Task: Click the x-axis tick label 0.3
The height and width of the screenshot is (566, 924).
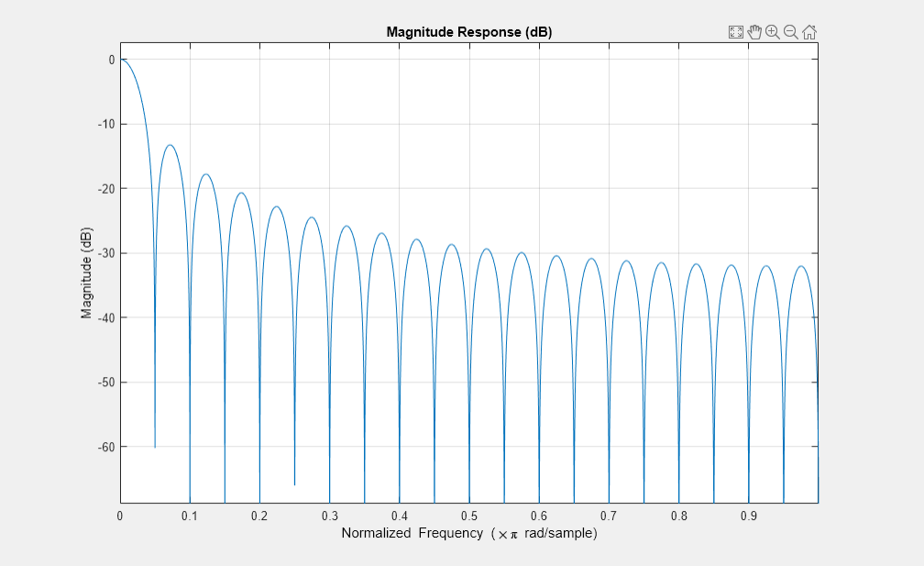Action: pyautogui.click(x=329, y=516)
